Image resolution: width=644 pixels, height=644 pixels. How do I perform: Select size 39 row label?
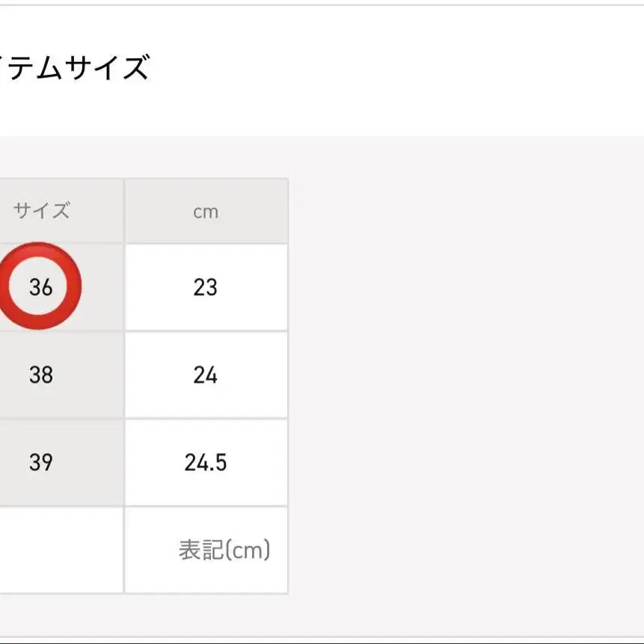41,462
